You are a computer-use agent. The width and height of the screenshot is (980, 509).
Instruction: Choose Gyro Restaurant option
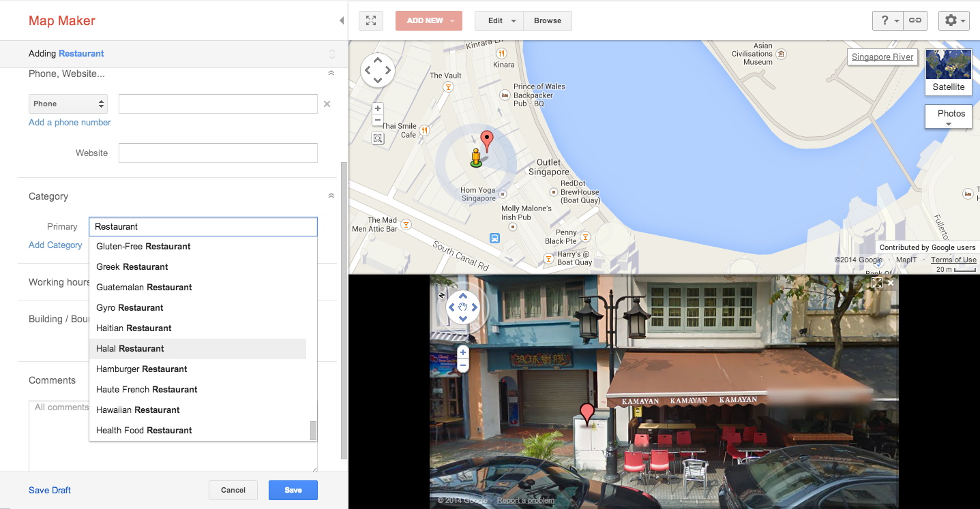pos(198,307)
